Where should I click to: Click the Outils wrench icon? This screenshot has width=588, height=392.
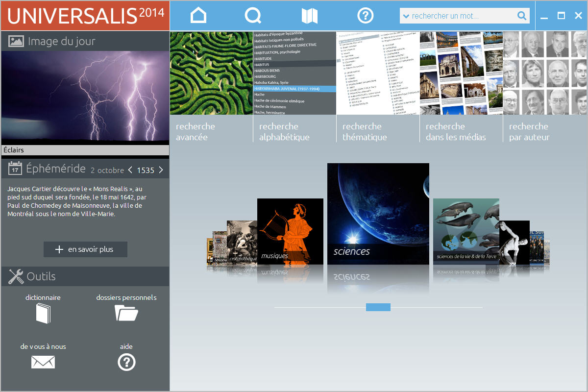[x=16, y=276]
